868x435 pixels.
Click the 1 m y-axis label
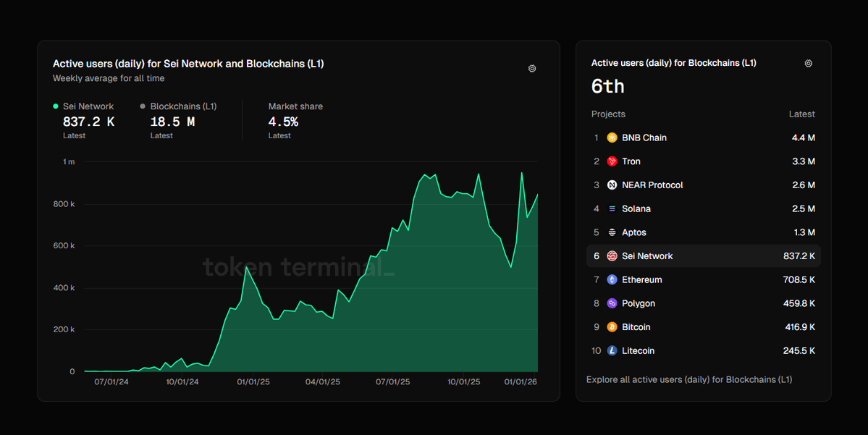tap(69, 162)
